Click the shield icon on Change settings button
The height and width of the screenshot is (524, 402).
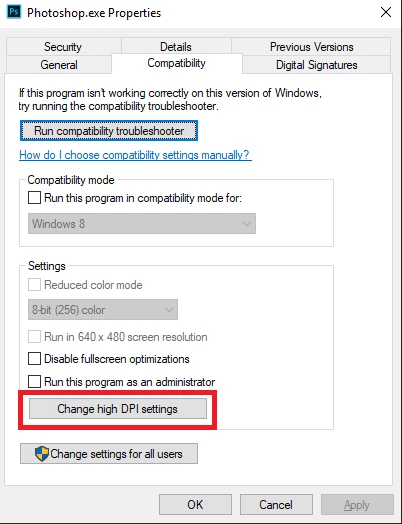(x=42, y=454)
